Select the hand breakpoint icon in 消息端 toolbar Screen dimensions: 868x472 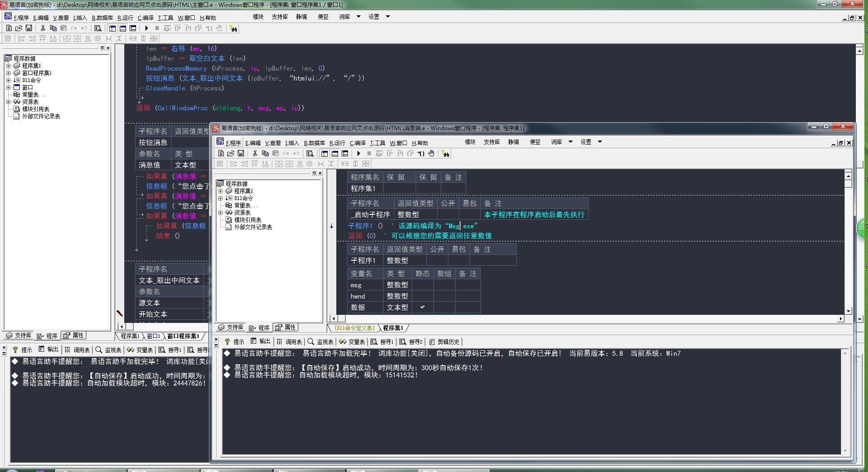tap(431, 154)
